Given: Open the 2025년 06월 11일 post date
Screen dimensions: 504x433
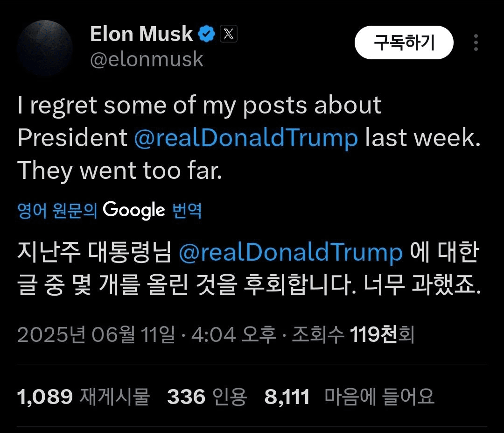Looking at the screenshot, I should click(x=96, y=335).
